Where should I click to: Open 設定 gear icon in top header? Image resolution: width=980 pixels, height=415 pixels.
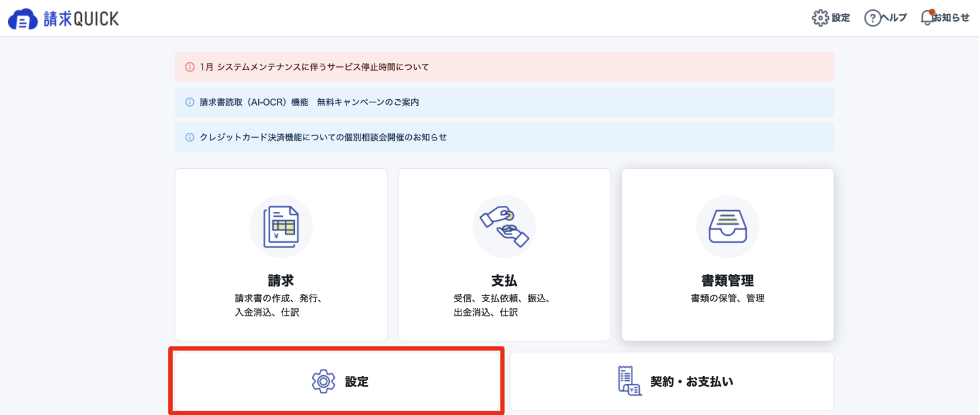pyautogui.click(x=820, y=17)
